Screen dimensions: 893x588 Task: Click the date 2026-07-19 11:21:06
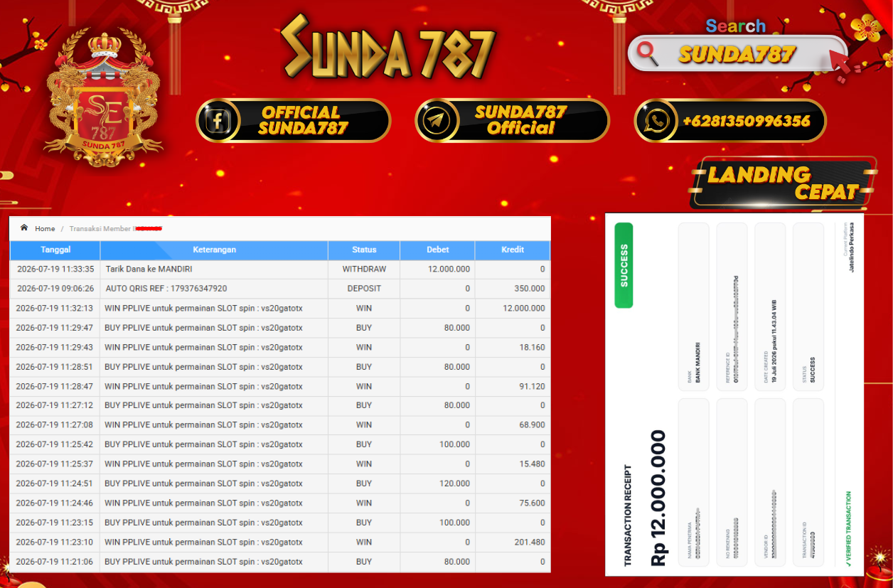point(55,562)
